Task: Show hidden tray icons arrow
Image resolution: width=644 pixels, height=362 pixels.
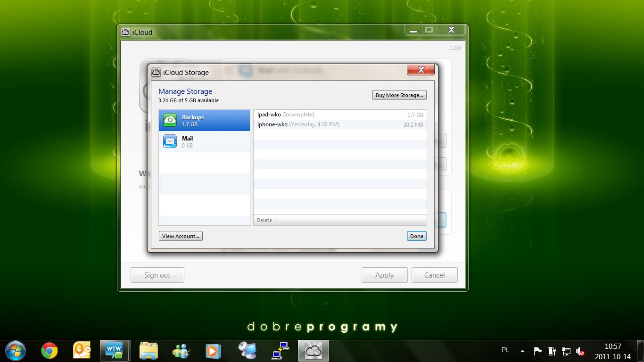Action: 522,351
